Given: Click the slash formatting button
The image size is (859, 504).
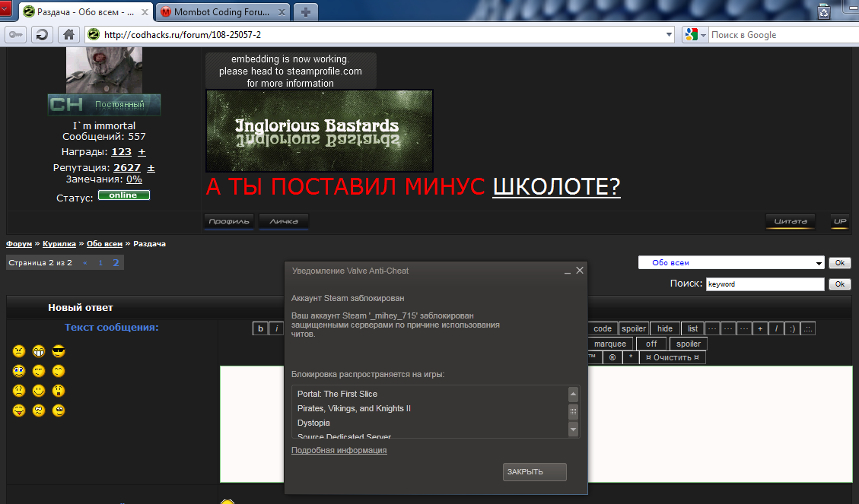Looking at the screenshot, I should point(776,328).
